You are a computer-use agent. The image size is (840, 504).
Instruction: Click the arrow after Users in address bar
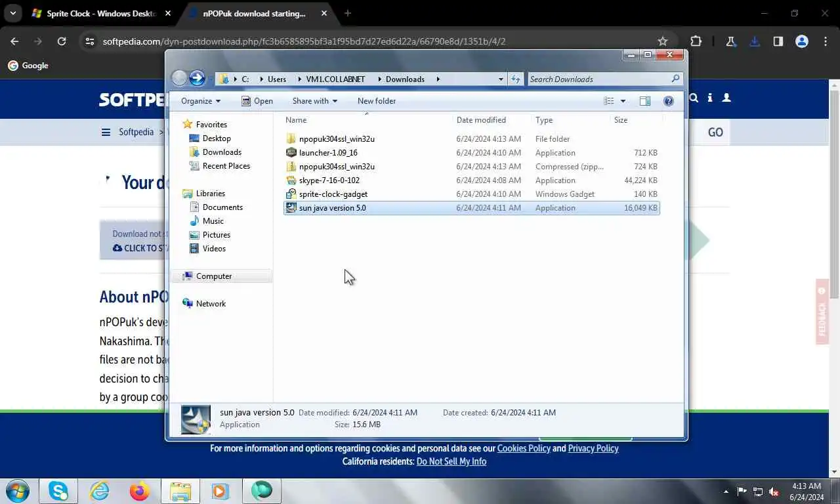click(x=296, y=79)
